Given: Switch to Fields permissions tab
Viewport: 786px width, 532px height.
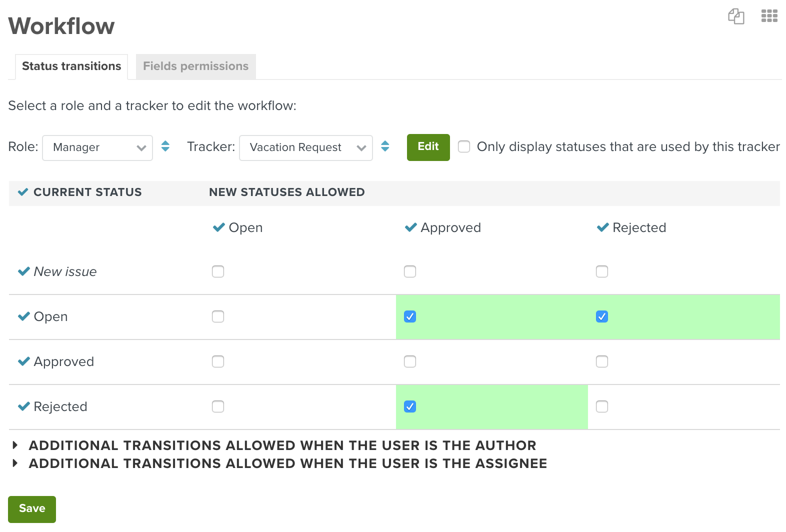Looking at the screenshot, I should coord(196,66).
